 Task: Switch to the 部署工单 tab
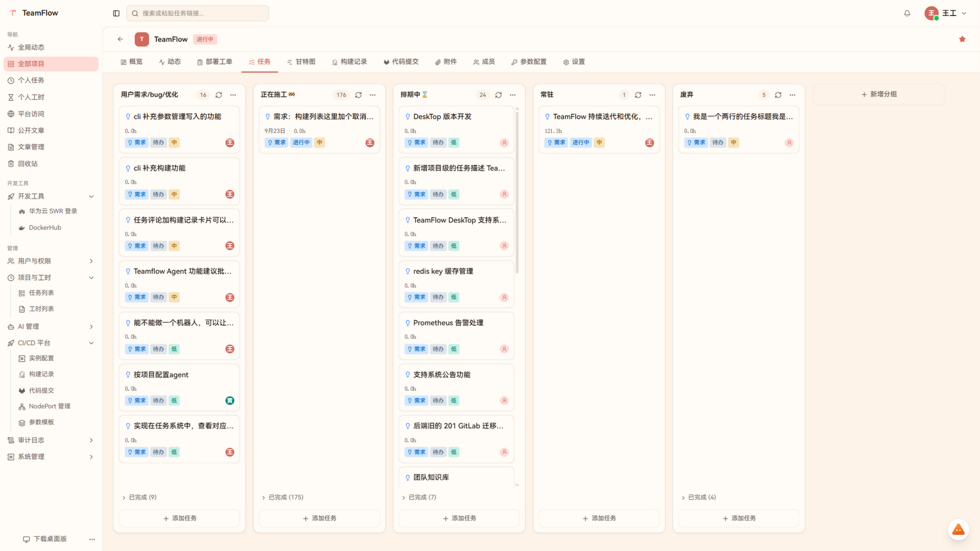(x=214, y=62)
